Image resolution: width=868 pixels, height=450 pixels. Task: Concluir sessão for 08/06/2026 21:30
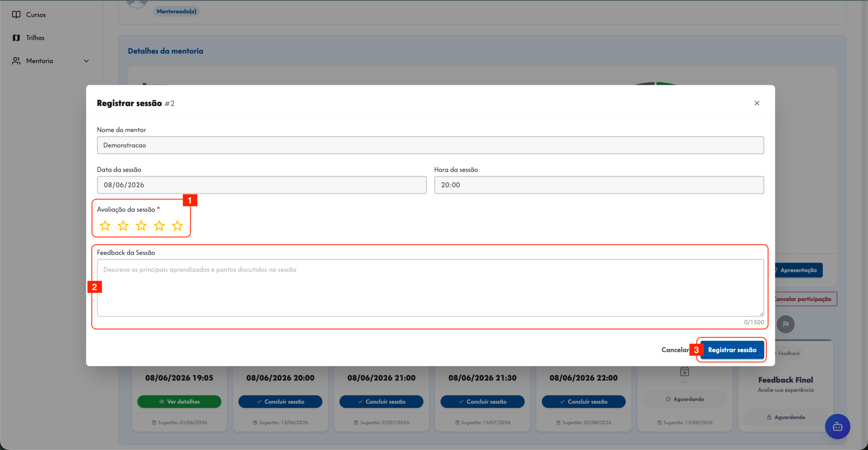(482, 402)
